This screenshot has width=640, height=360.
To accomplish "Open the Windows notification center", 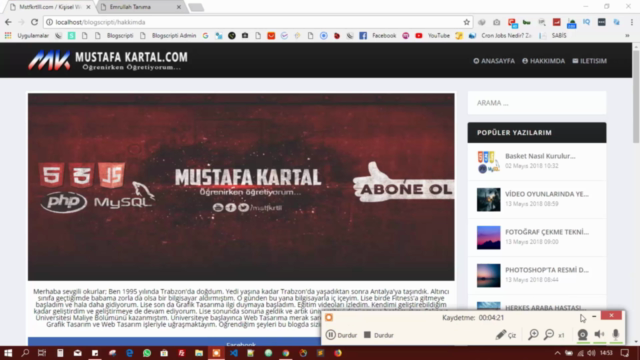I will coord(625,353).
